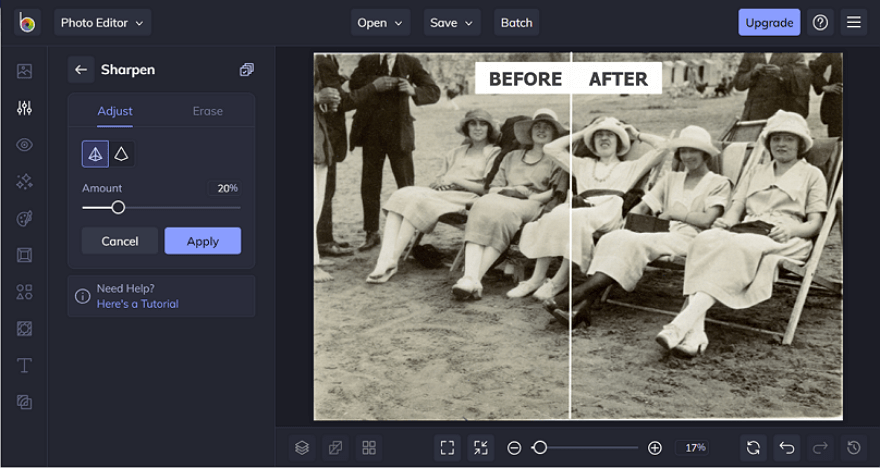Click the Batch button
880x468 pixels.
coord(516,22)
